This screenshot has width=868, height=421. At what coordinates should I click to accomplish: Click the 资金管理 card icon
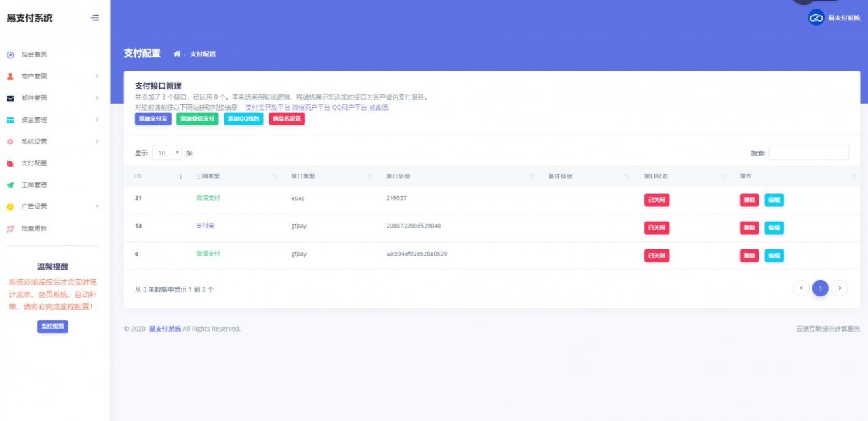[10, 120]
